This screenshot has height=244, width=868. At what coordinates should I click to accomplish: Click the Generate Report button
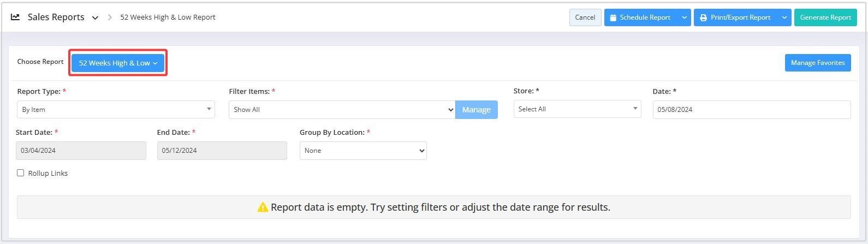825,17
